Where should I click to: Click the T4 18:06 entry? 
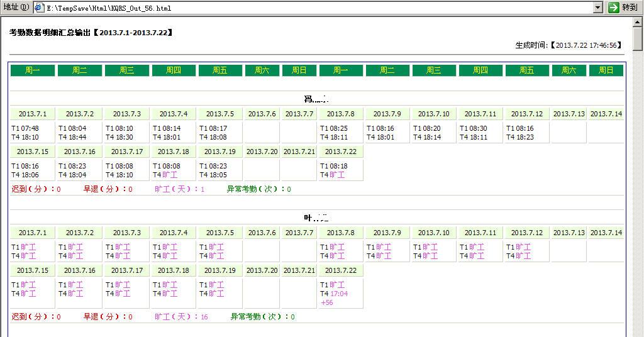[25, 175]
